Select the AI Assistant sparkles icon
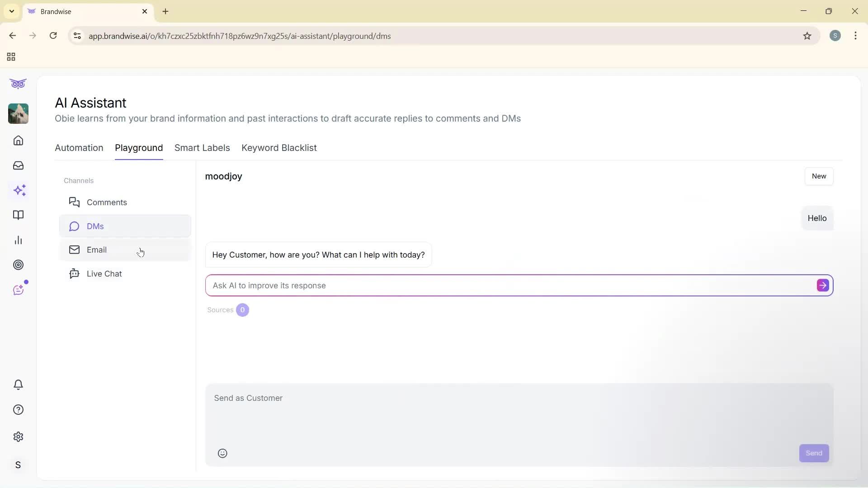The image size is (868, 488). tap(18, 190)
